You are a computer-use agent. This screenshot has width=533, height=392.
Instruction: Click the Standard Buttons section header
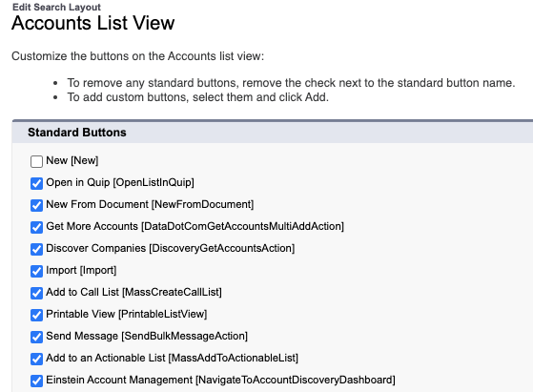tap(77, 133)
